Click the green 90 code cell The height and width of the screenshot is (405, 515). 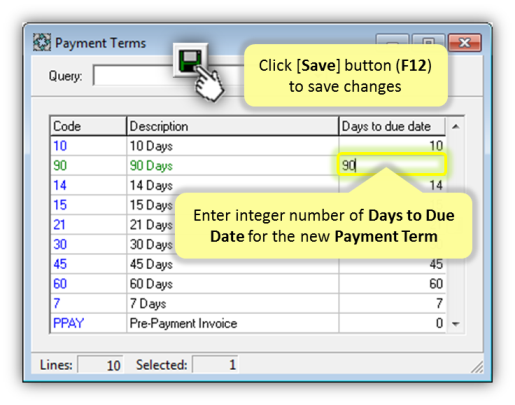(x=88, y=166)
